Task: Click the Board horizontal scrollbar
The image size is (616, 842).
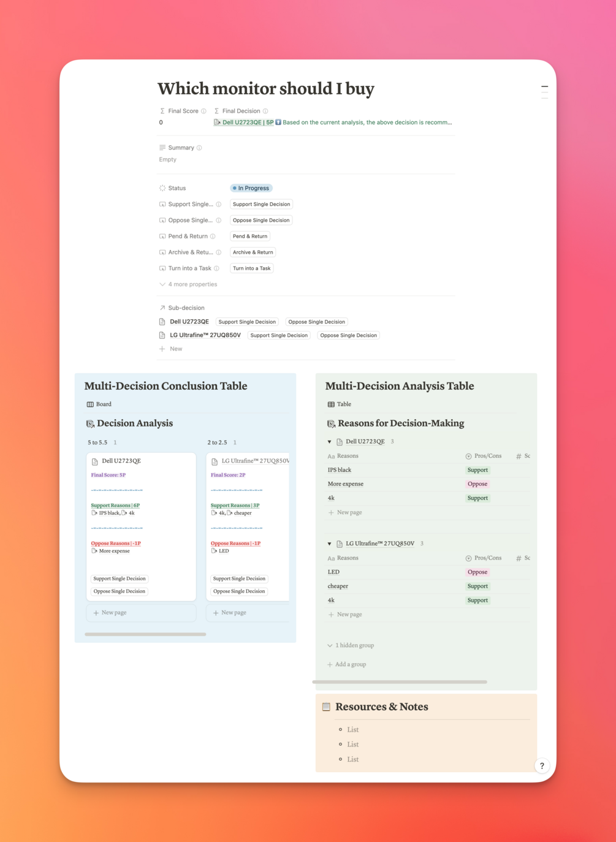Action: coord(145,634)
